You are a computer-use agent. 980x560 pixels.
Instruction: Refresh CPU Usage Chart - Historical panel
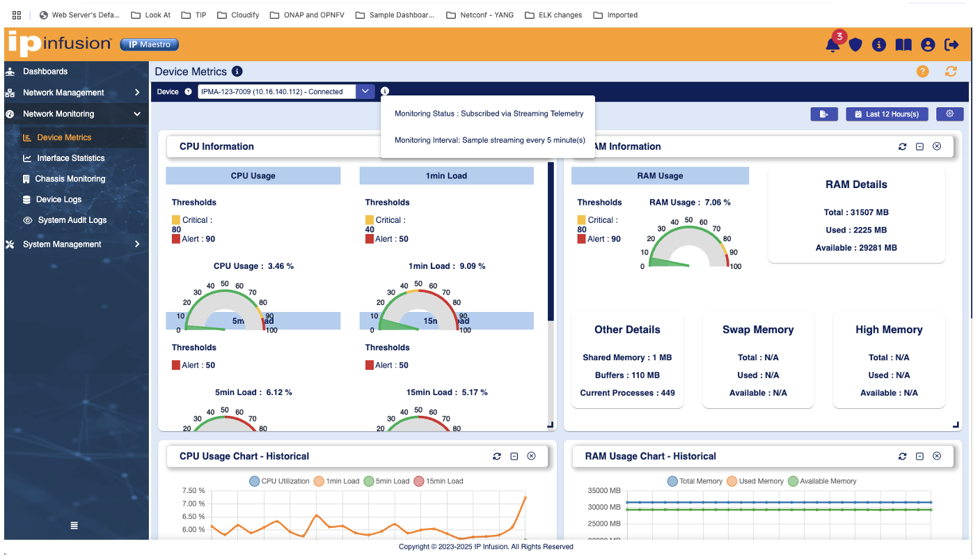[496, 456]
